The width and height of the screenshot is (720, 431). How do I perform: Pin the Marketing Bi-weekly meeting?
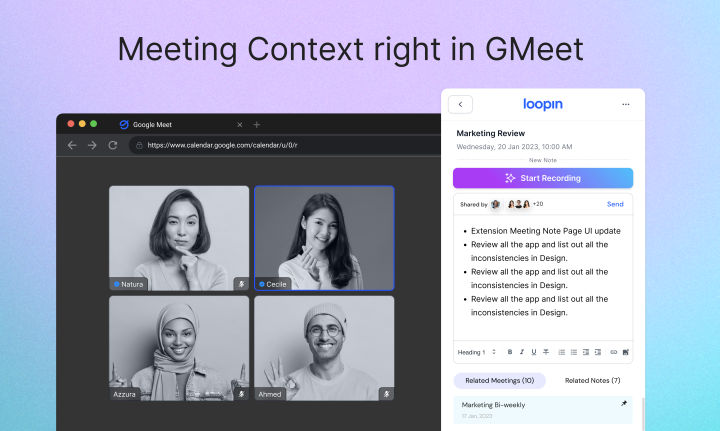click(624, 404)
